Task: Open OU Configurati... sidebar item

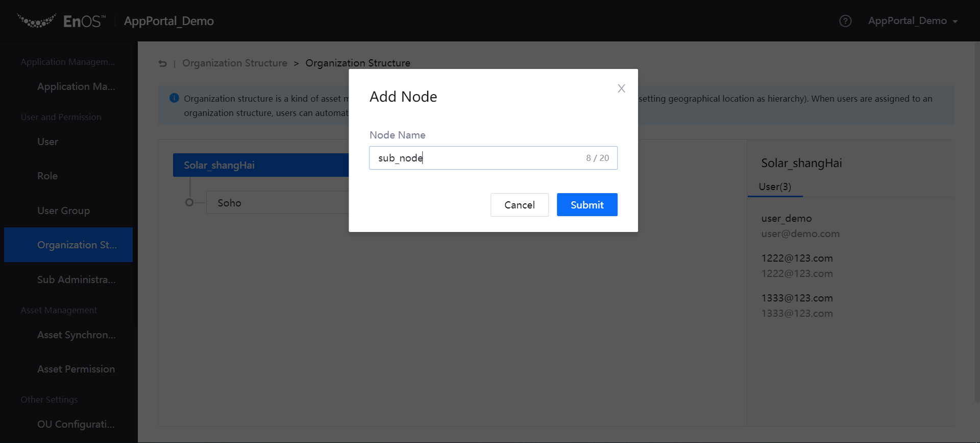Action: [76, 424]
